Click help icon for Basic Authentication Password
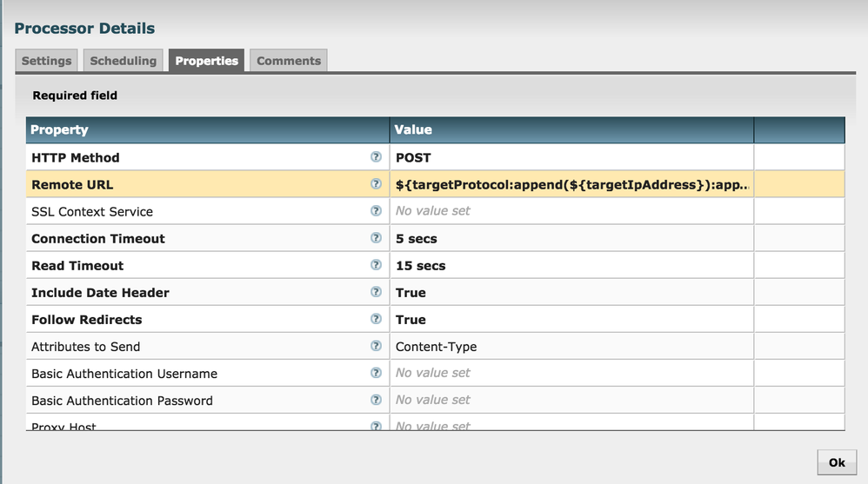868x484 pixels. (x=376, y=400)
